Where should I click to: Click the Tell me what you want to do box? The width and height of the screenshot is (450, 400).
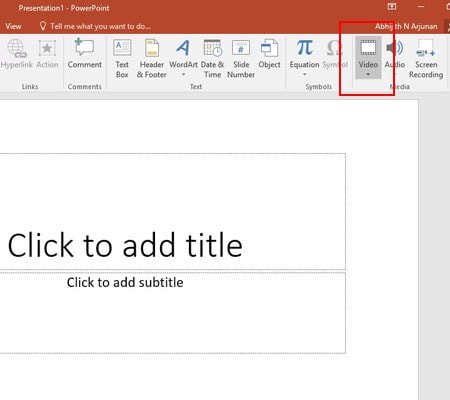coord(95,26)
